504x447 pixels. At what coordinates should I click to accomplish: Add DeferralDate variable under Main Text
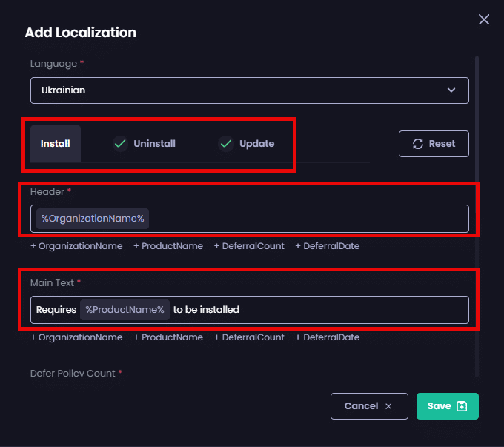pyautogui.click(x=327, y=337)
